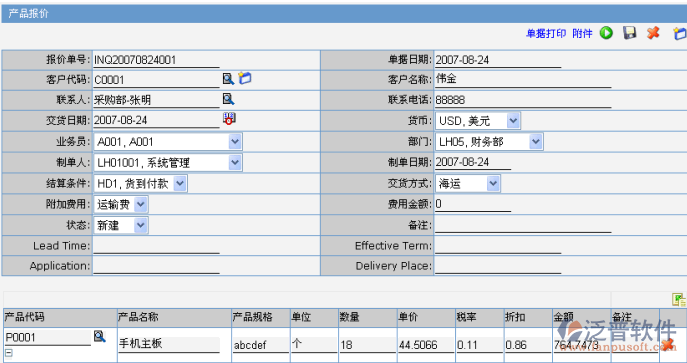Remove the product row with red X
The height and width of the screenshot is (363, 687).
tap(667, 344)
